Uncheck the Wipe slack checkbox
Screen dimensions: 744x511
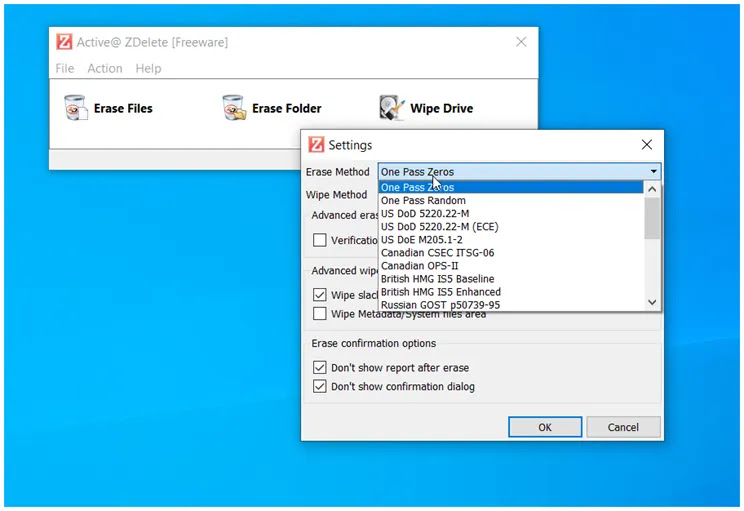point(319,295)
